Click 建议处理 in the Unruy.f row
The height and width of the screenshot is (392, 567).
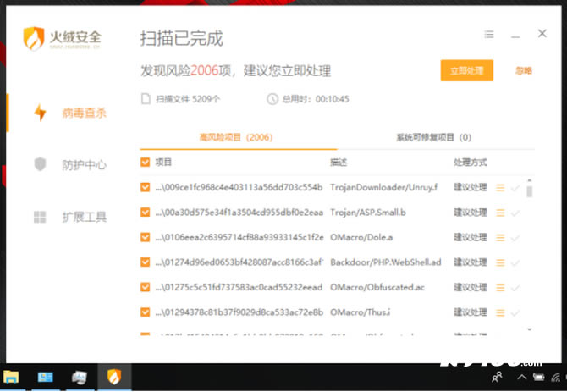point(471,187)
